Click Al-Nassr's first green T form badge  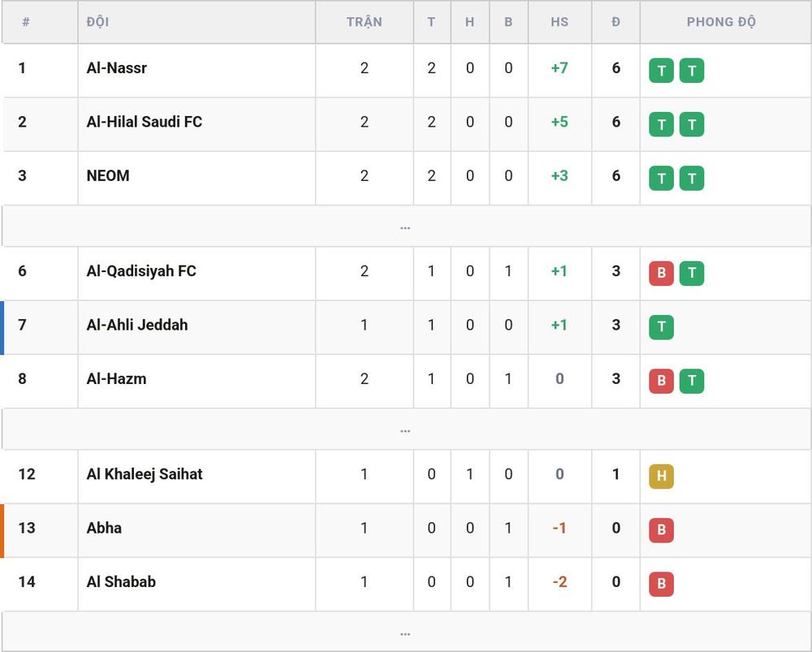661,71
